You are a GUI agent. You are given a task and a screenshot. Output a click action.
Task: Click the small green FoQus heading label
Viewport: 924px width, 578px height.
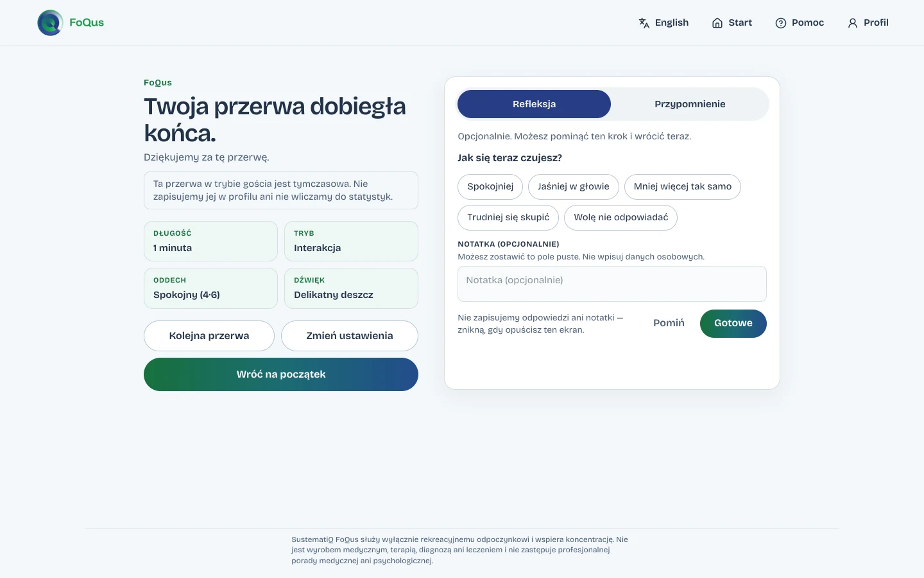158,83
